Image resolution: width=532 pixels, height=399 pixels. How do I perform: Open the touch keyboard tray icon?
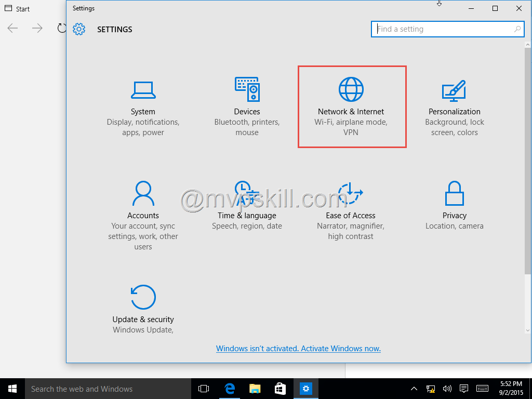click(482, 389)
